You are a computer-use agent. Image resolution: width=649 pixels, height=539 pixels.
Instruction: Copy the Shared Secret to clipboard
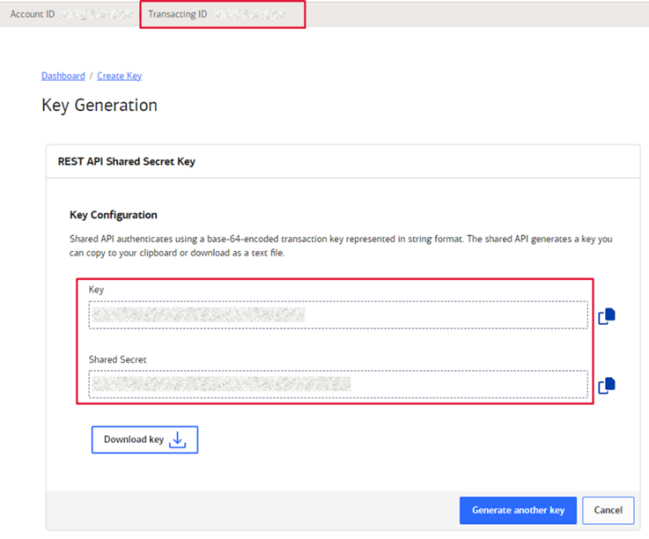click(606, 385)
